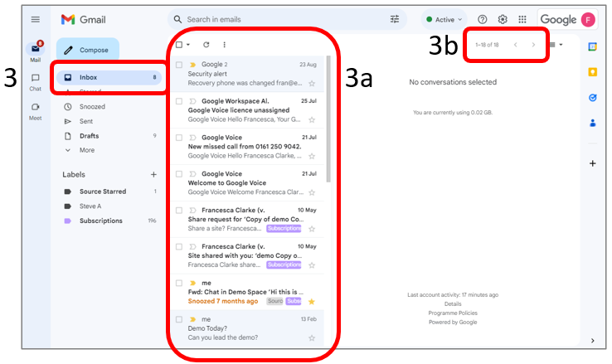
Task: Toggle importance marker on New missed call email
Action: pyautogui.click(x=192, y=138)
